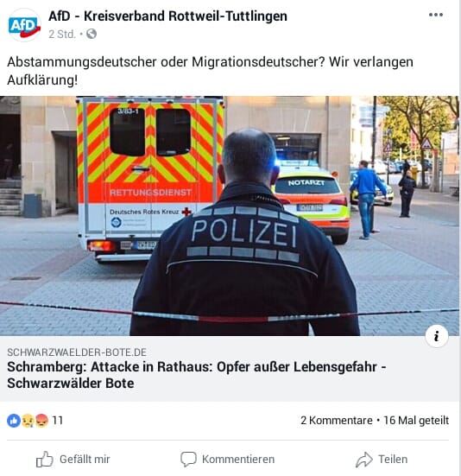Screen dimensions: 461x476
Task: Open the link info 'i' icon
Action: (x=437, y=336)
